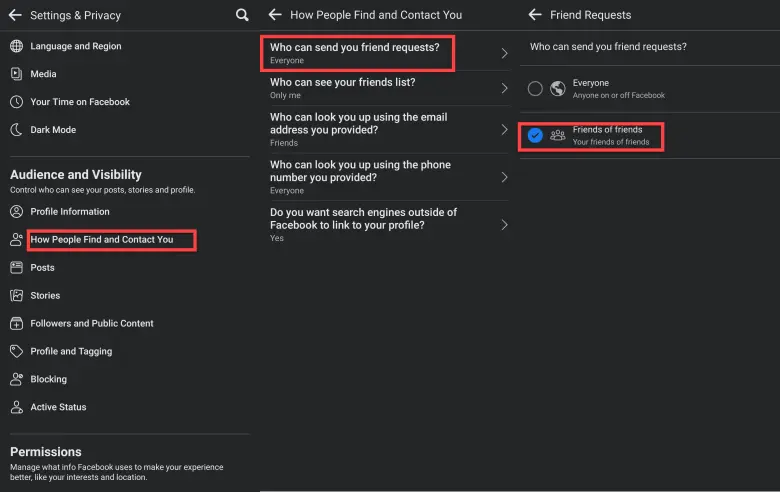This screenshot has width=780, height=492.
Task: Open Active Status settings
Action: pyautogui.click(x=58, y=407)
